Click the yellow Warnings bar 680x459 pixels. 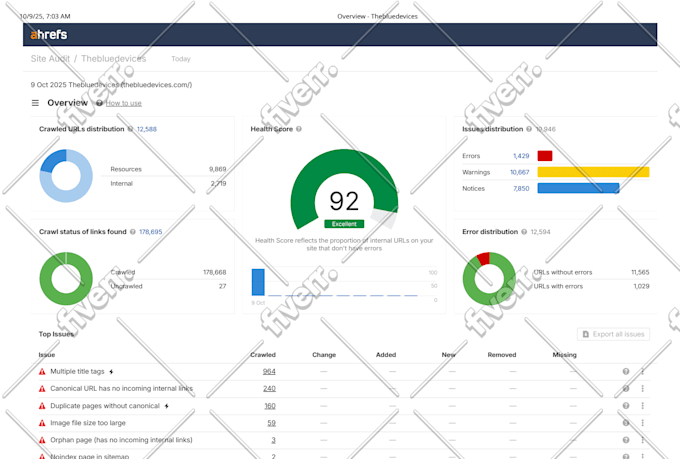pos(593,172)
